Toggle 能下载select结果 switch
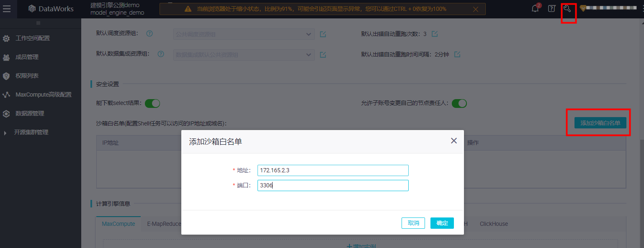The image size is (644, 248). pos(152,103)
